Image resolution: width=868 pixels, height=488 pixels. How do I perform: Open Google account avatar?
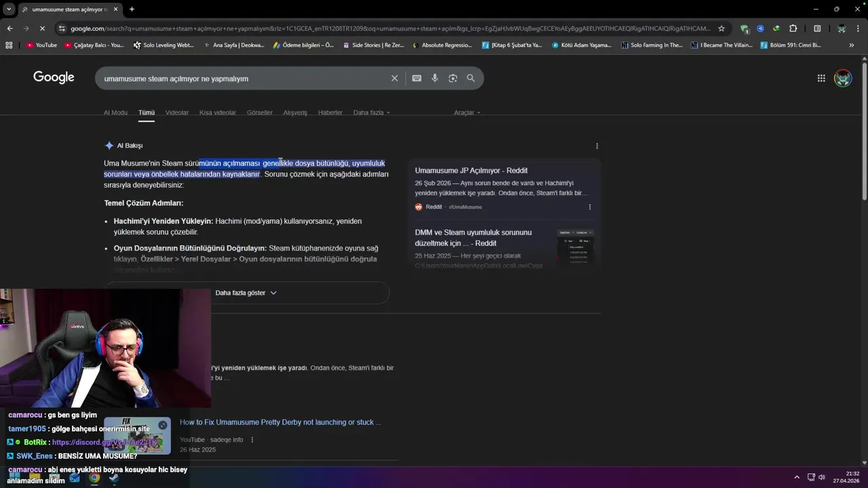(x=843, y=78)
